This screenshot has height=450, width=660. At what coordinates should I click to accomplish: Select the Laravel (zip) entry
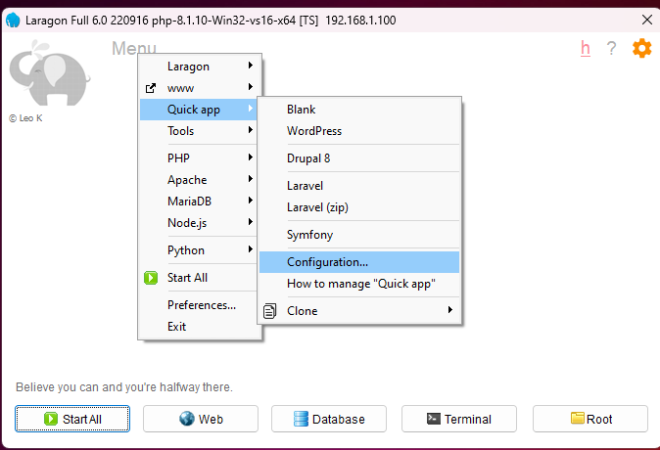(x=359, y=207)
